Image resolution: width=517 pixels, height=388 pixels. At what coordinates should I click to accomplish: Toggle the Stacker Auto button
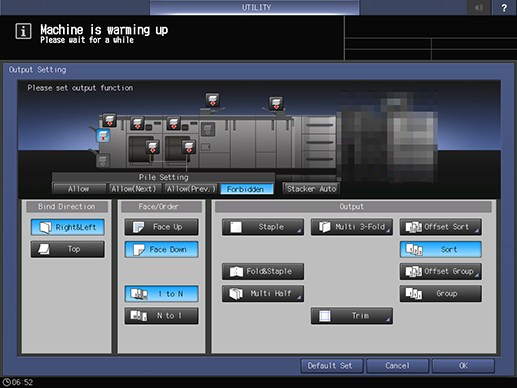click(x=311, y=189)
